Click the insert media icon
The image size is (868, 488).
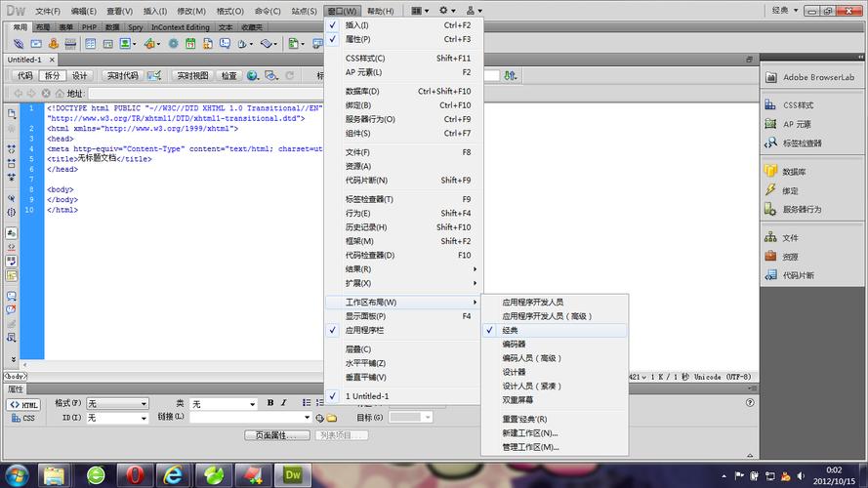tap(149, 44)
